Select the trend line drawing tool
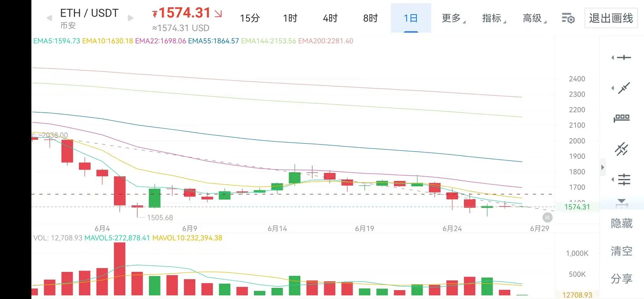Viewport: 644px width, 299px height. (624, 88)
